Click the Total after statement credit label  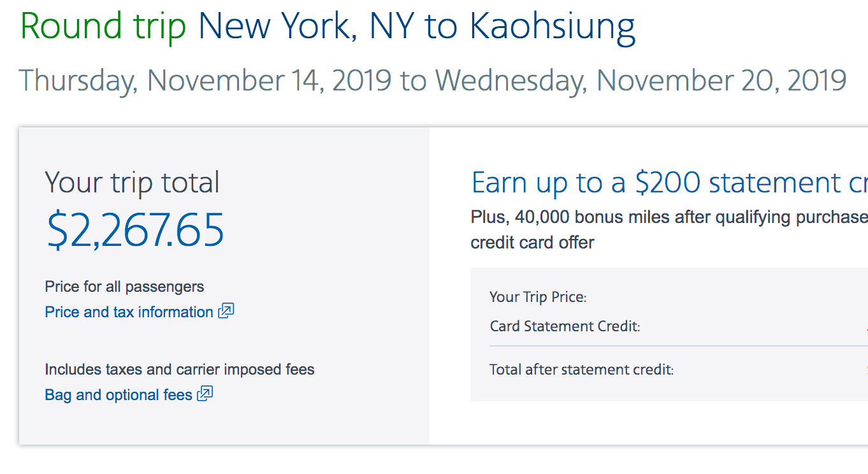[581, 370]
